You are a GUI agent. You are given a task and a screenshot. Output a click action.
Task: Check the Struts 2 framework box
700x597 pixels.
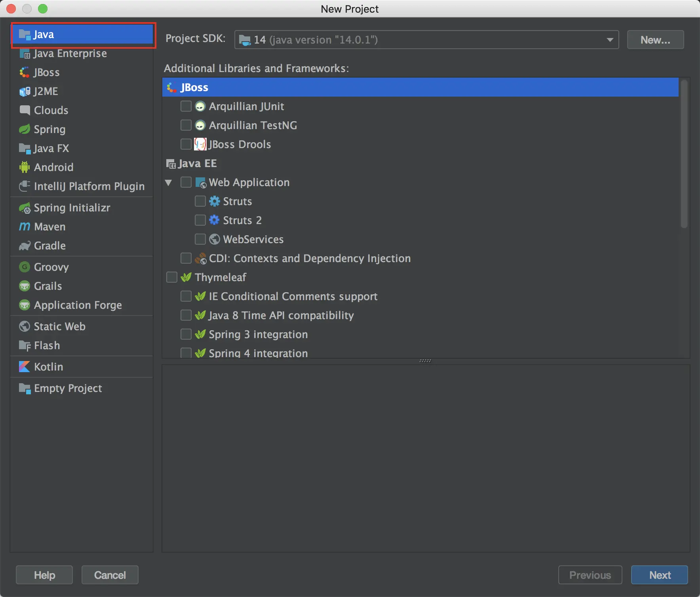click(200, 220)
